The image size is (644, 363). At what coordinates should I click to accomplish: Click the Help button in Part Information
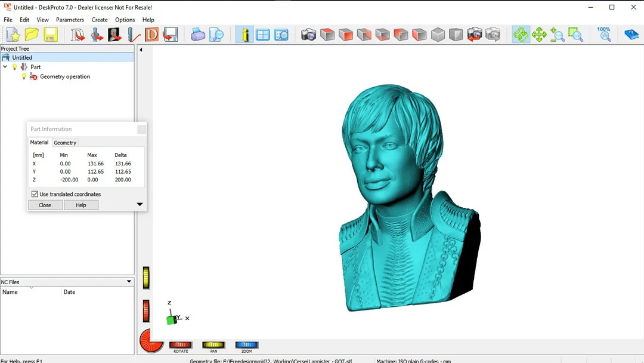coord(81,205)
